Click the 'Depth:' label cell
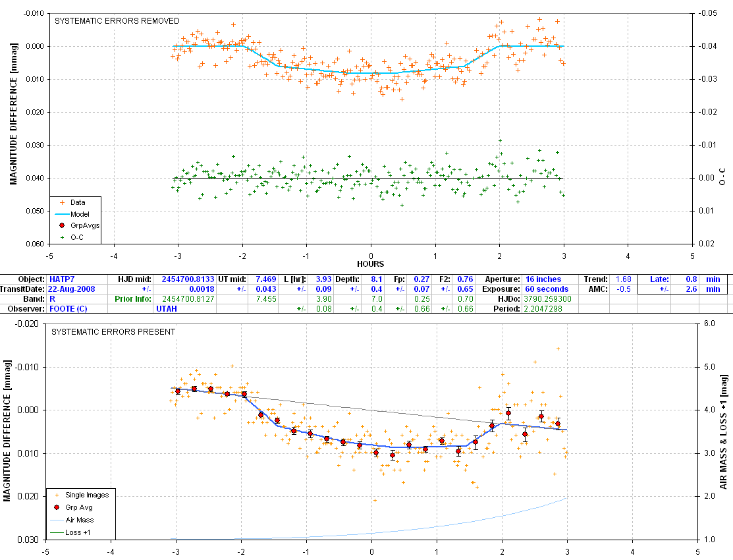This screenshot has height=560, width=733. 348,279
